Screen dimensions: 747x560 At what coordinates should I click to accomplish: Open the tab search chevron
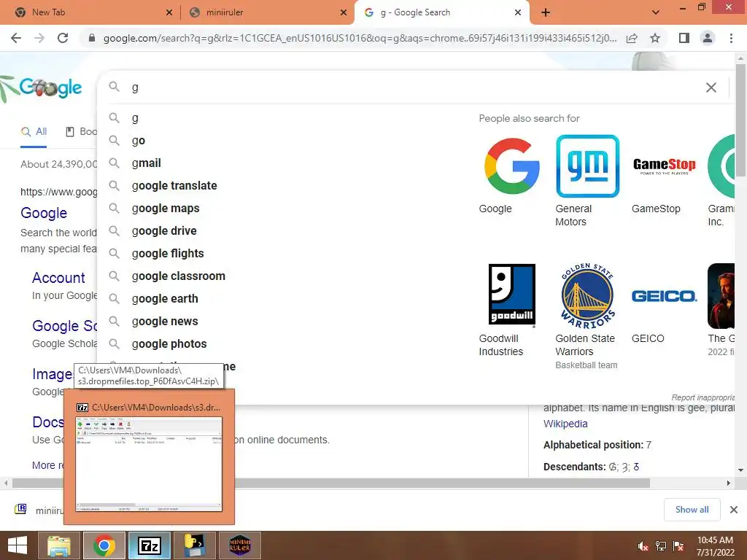click(656, 12)
